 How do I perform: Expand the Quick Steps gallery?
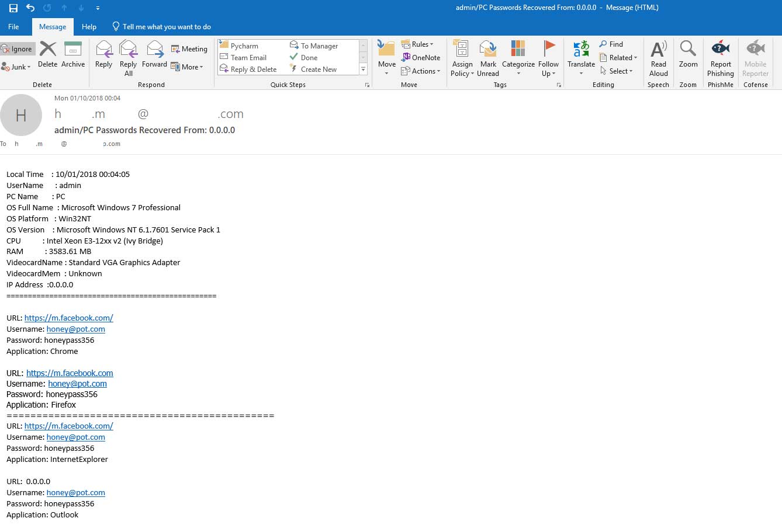coord(363,69)
